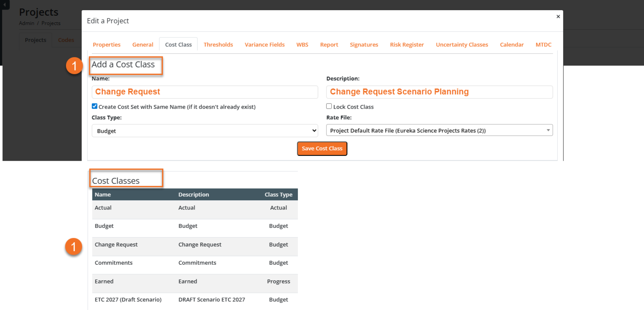
Task: Select the Actual cost class row name
Action: [x=103, y=208]
